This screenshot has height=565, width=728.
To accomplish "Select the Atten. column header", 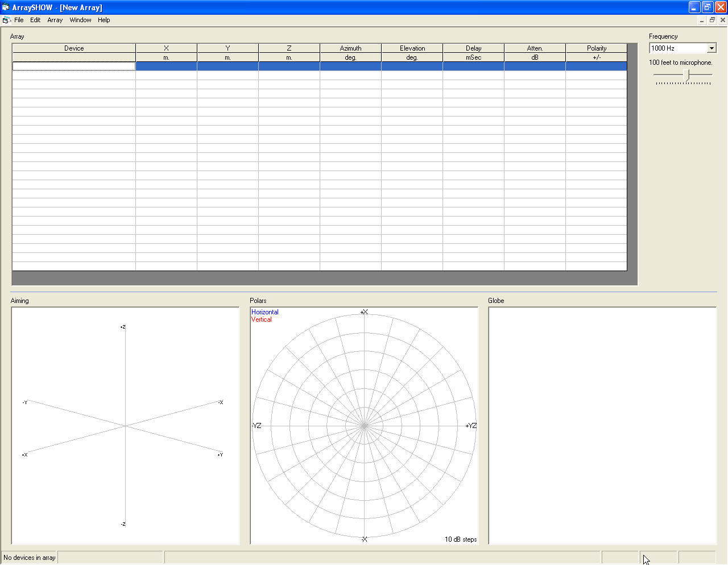I will (x=535, y=48).
